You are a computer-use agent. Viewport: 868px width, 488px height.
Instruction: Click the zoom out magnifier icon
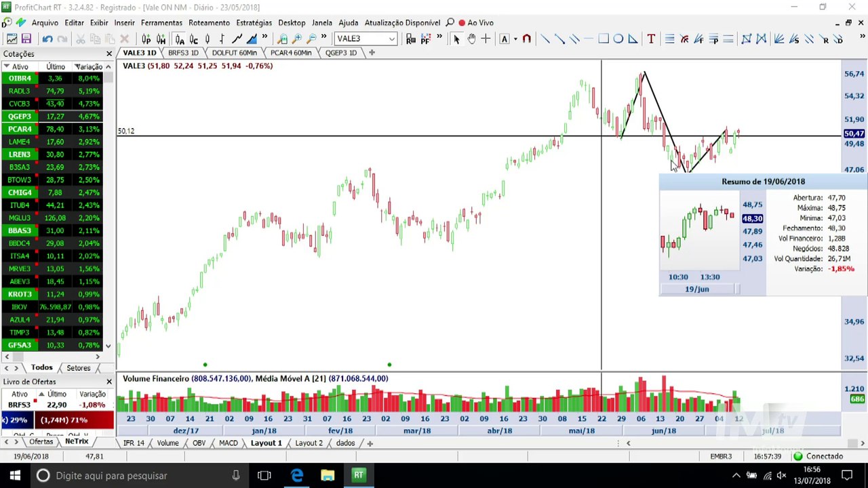click(311, 39)
